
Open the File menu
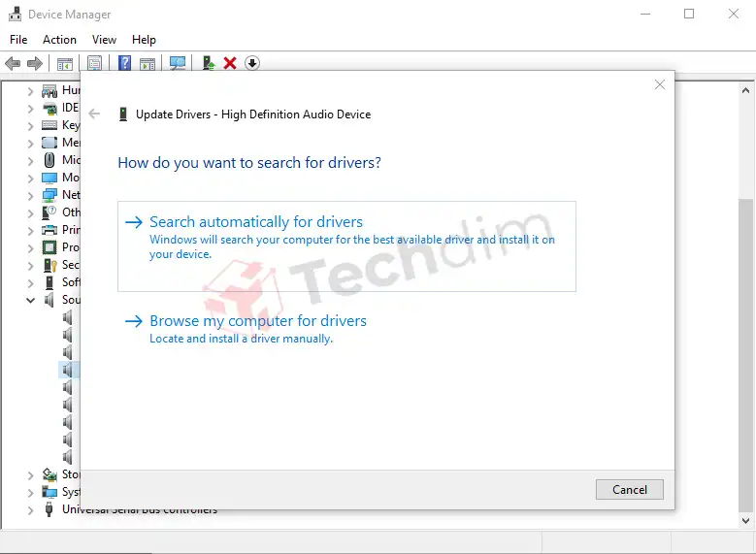tap(18, 40)
